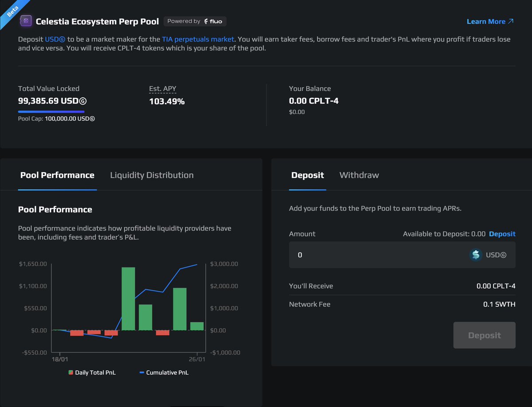The width and height of the screenshot is (532, 407).
Task: Click the fluo logo in Powered by badge
Action: pyautogui.click(x=214, y=21)
